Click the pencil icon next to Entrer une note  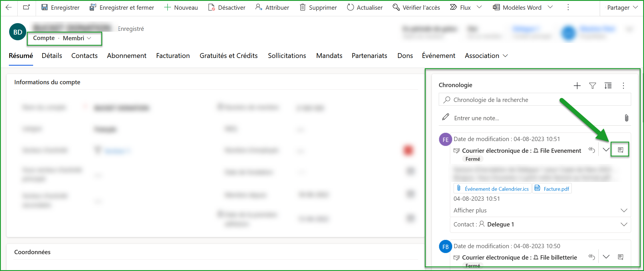445,117
